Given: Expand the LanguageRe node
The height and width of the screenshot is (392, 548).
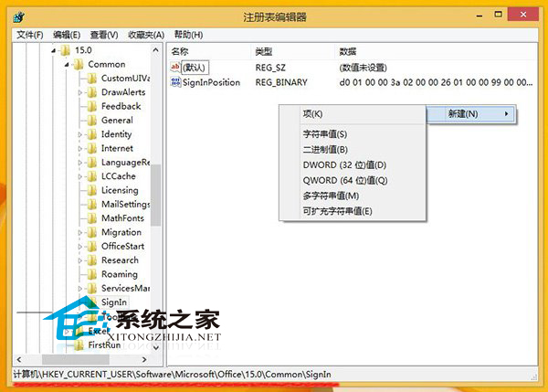Looking at the screenshot, I should (80, 163).
